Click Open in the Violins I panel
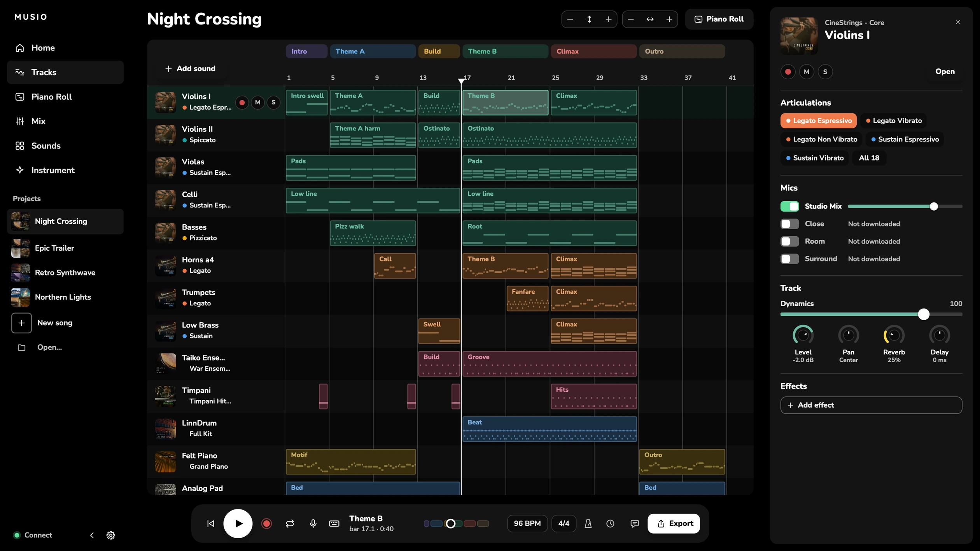The height and width of the screenshot is (551, 980). point(945,71)
